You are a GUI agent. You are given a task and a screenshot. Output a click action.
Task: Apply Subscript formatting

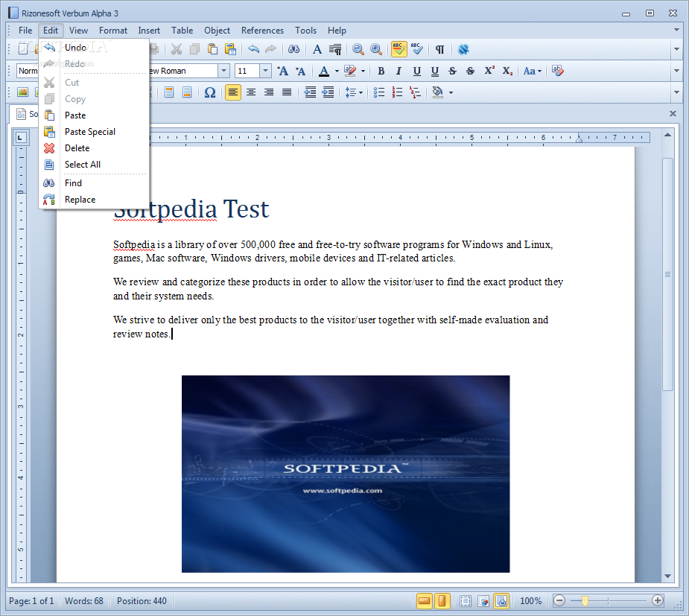tap(507, 71)
